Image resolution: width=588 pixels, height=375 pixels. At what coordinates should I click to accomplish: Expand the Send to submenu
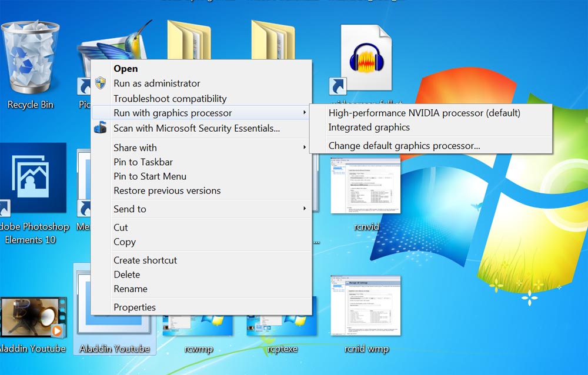(x=201, y=209)
